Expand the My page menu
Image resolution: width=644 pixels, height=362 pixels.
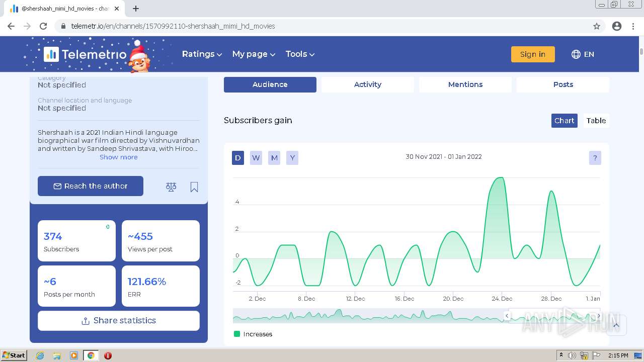[254, 54]
